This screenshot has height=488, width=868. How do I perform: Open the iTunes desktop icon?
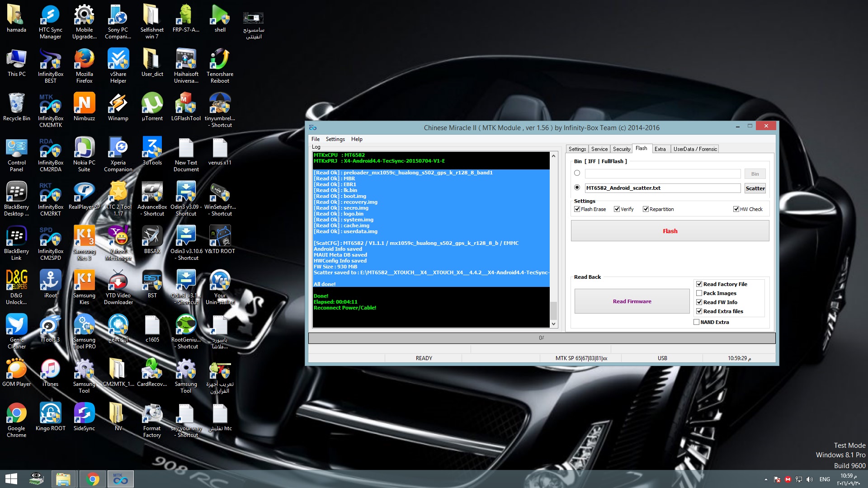(x=50, y=373)
